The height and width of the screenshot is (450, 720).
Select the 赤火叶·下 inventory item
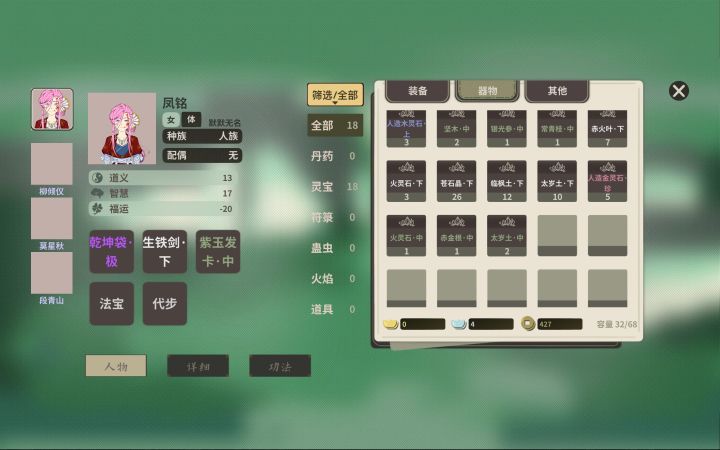607,129
